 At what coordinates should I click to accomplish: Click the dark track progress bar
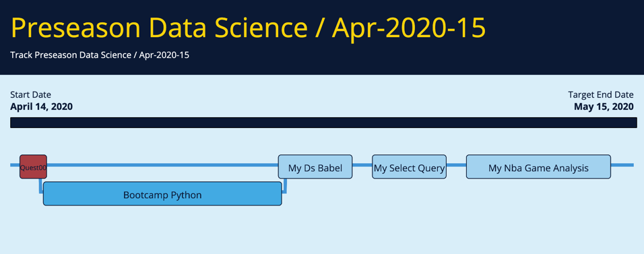(x=323, y=123)
